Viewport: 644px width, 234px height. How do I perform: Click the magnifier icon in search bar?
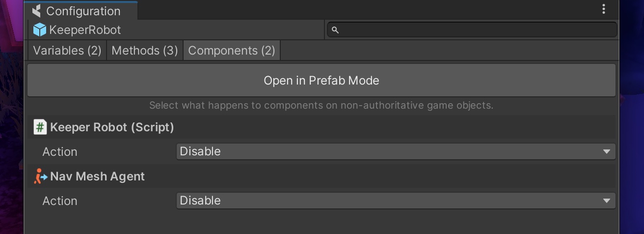tap(335, 30)
